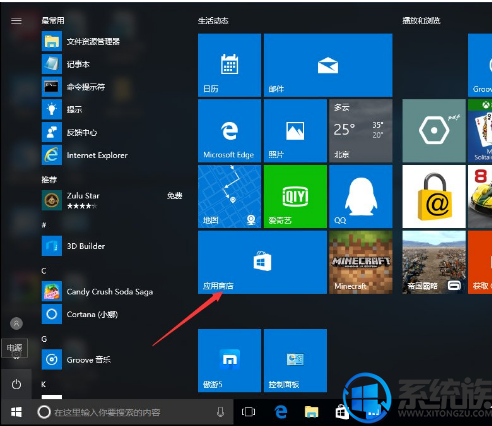This screenshot has width=492, height=426.
Task: Launch Edge from the taskbar
Action: (281, 412)
